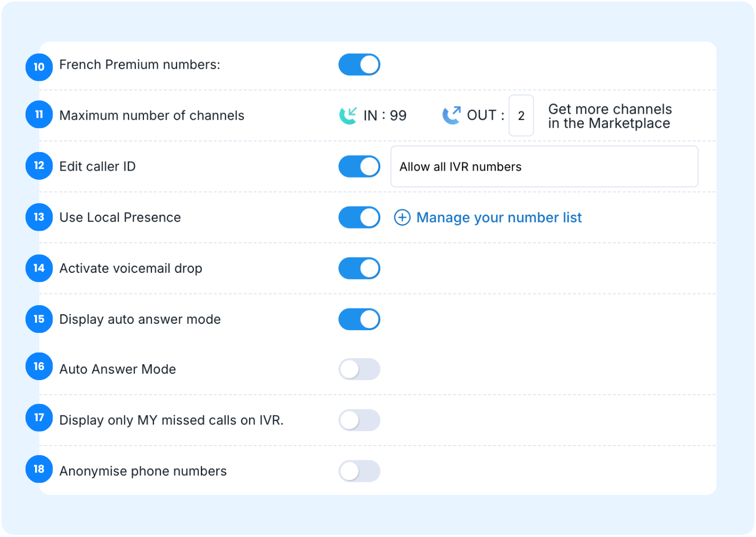Click the incoming call channels icon
Screen dimensions: 756x537
[x=348, y=115]
